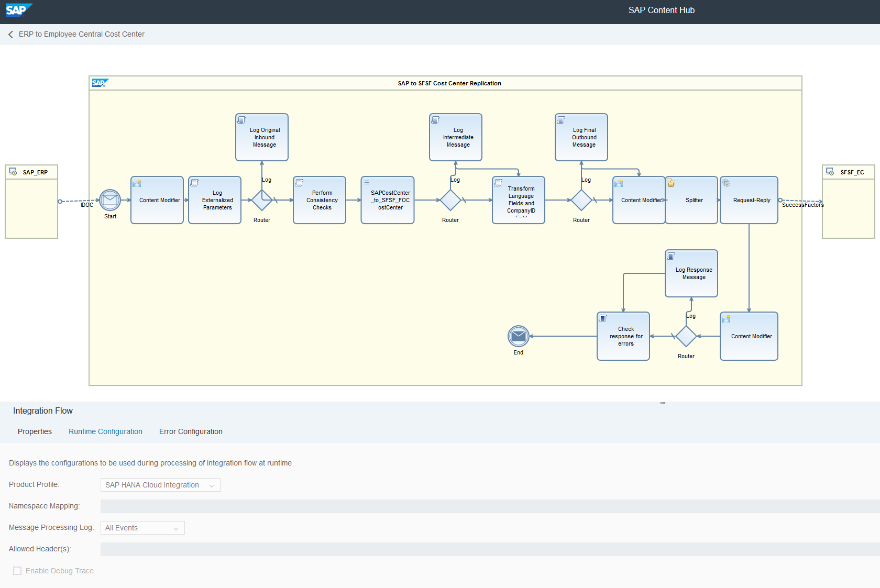Select the Router diamond below Log Final Outbound Message
Image resolution: width=880 pixels, height=588 pixels.
[x=581, y=200]
